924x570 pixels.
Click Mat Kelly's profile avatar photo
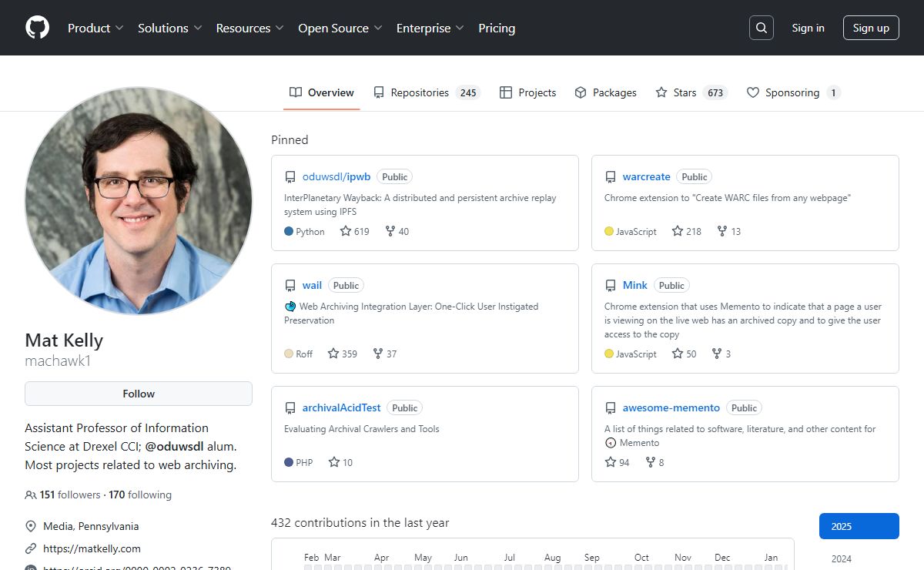point(139,200)
